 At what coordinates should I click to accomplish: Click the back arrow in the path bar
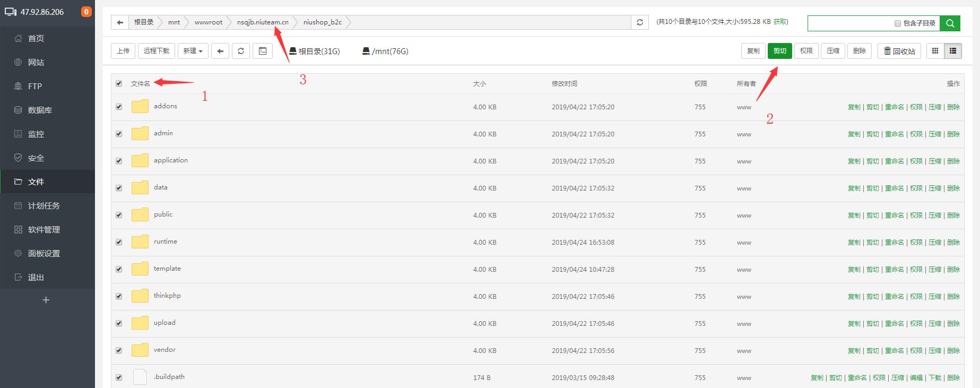[x=120, y=22]
